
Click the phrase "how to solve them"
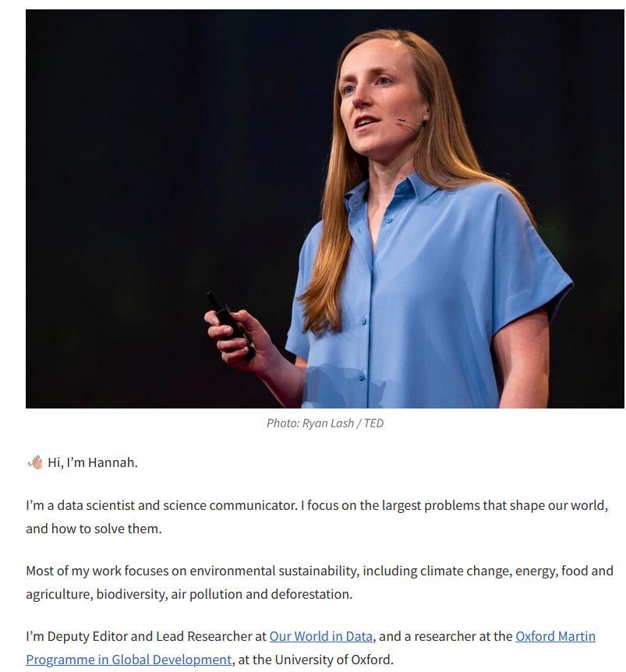pyautogui.click(x=104, y=529)
